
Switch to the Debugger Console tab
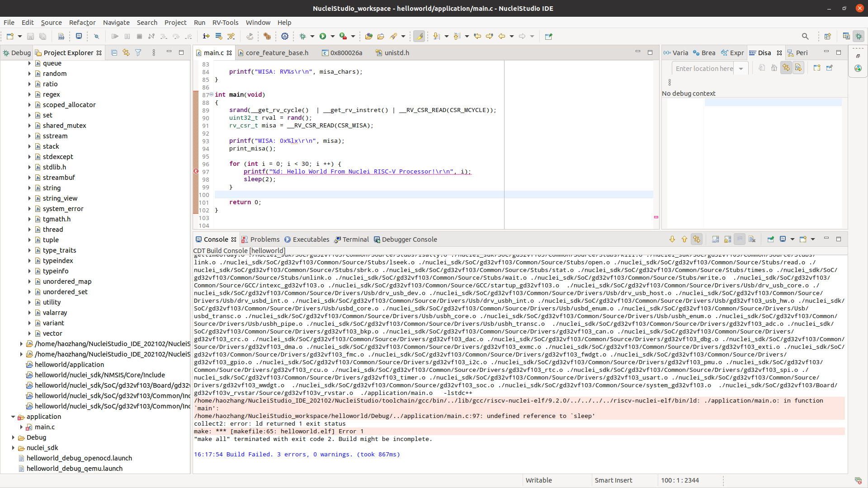(405, 239)
